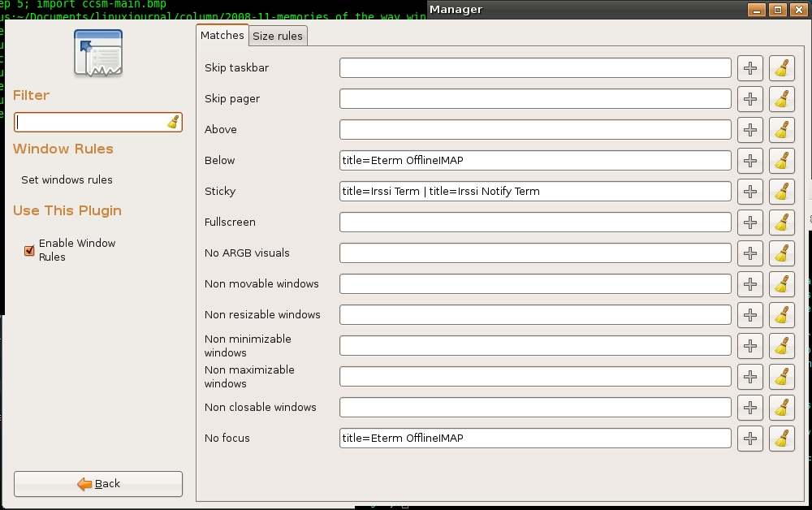Viewport: 812px width, 510px height.
Task: Clear the Skip pager field with broom icon
Action: (781, 99)
